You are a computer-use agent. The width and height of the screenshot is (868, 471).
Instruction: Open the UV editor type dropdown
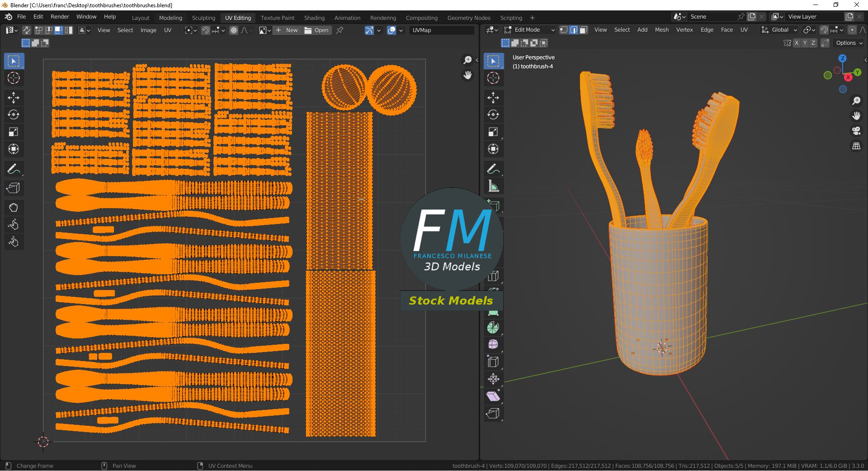click(x=12, y=30)
